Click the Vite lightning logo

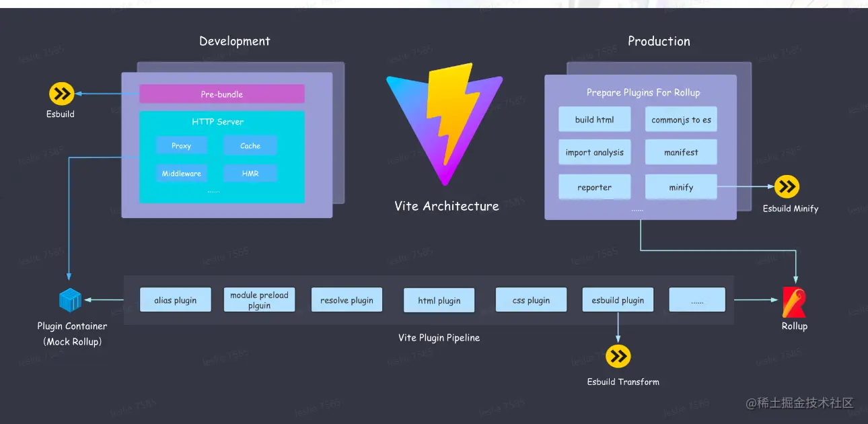click(444, 124)
